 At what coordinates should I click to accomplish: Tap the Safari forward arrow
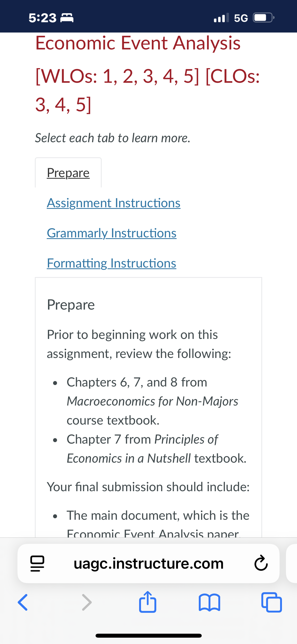click(87, 602)
